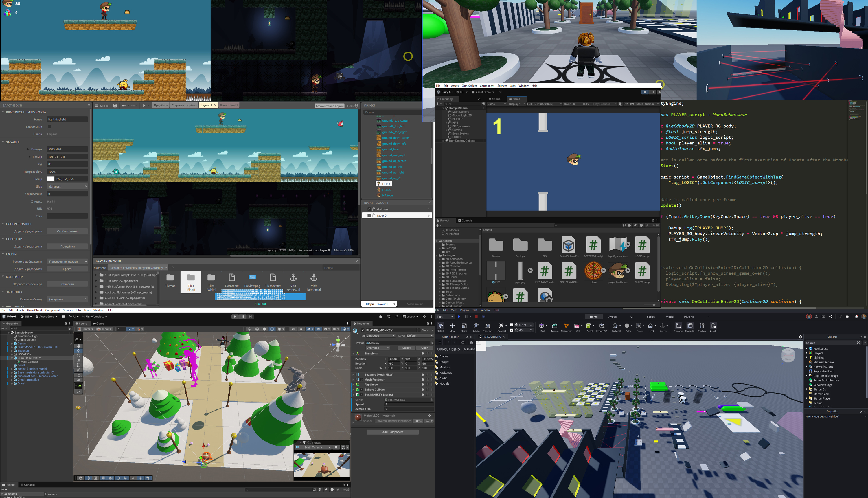
Task: Click the Pause button in bottom Unity toolbar
Action: point(242,317)
